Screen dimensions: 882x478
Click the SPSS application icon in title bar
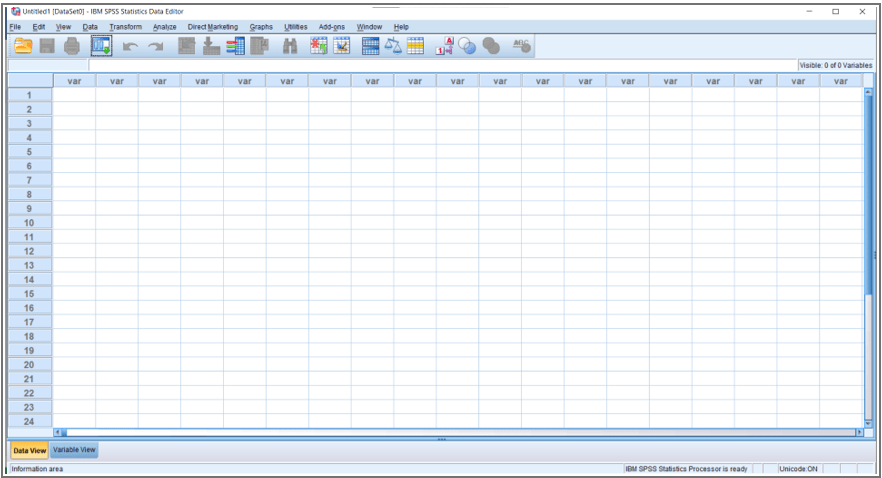click(x=16, y=11)
